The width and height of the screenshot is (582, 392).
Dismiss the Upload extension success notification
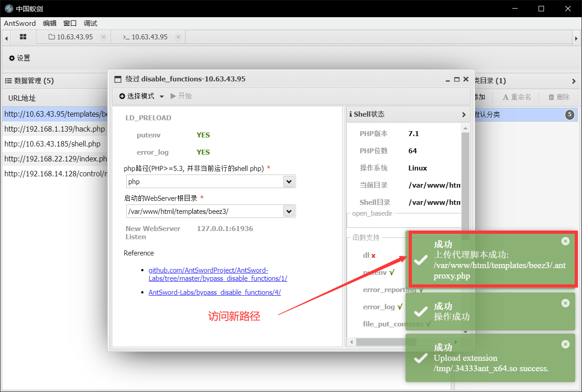[565, 344]
